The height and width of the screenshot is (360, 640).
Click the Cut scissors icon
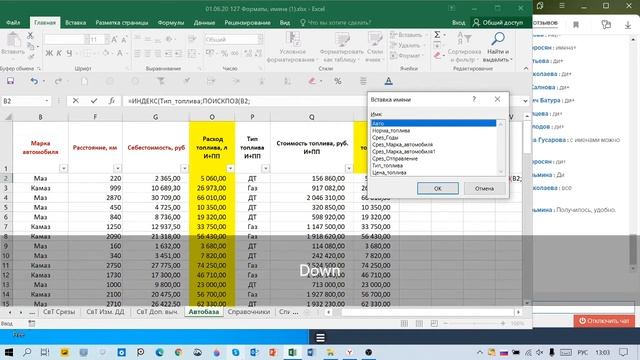tap(30, 36)
